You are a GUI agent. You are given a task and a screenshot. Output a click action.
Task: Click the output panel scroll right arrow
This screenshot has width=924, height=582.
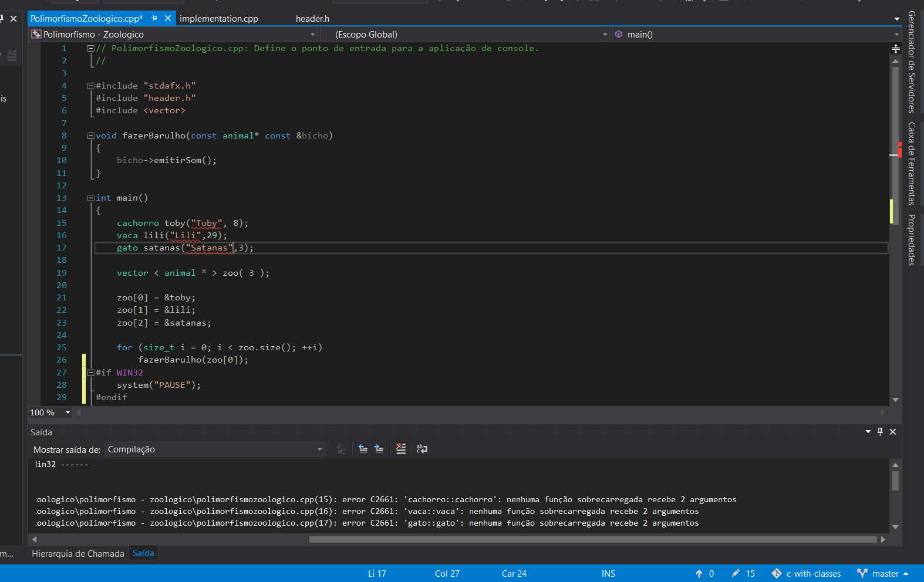(x=883, y=539)
